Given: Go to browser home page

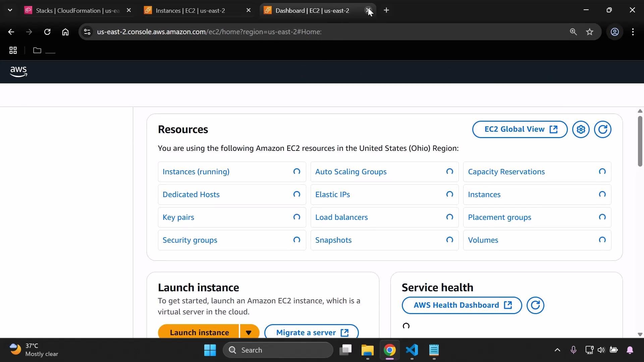Looking at the screenshot, I should tap(65, 32).
